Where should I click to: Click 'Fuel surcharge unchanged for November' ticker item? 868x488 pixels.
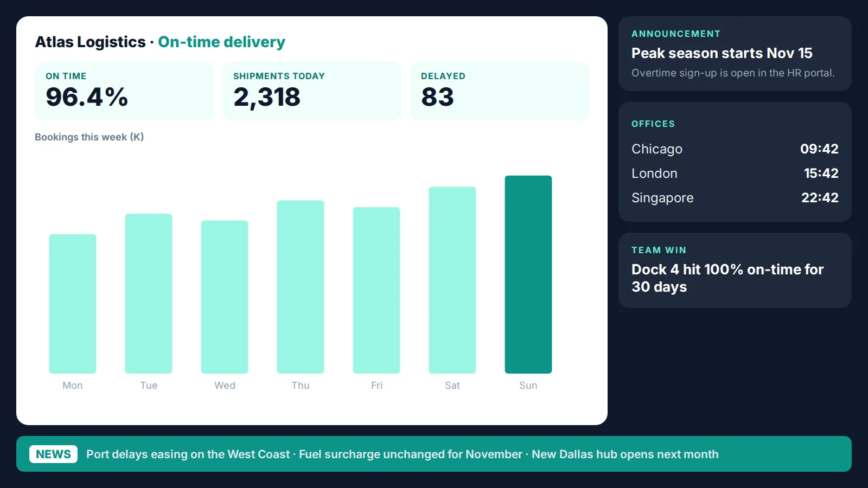411,454
